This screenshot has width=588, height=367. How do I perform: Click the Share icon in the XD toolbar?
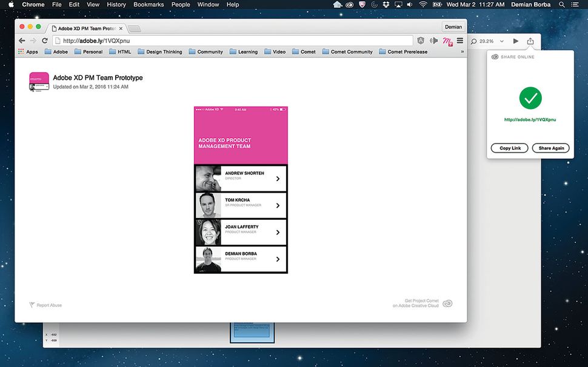click(x=530, y=41)
